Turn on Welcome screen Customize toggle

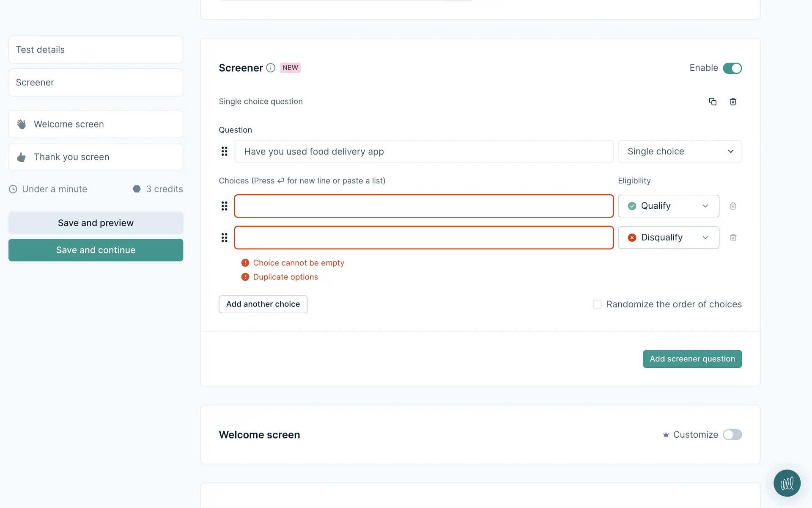click(x=732, y=435)
